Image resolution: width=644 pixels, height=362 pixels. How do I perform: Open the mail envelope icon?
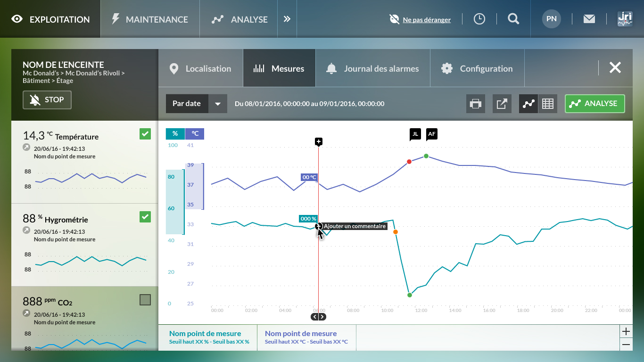[589, 19]
